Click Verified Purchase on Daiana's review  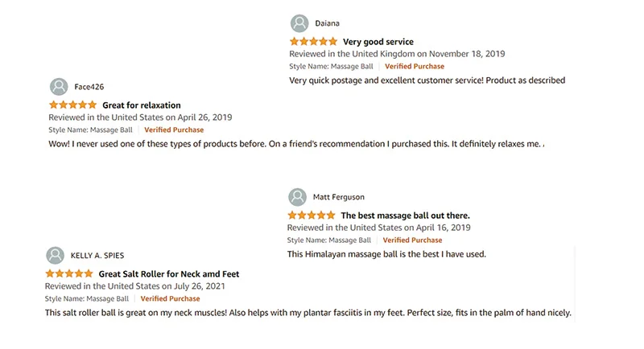click(414, 67)
